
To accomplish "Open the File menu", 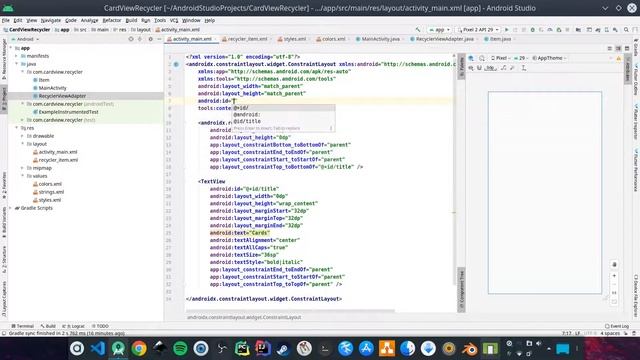I will tap(6, 20).
